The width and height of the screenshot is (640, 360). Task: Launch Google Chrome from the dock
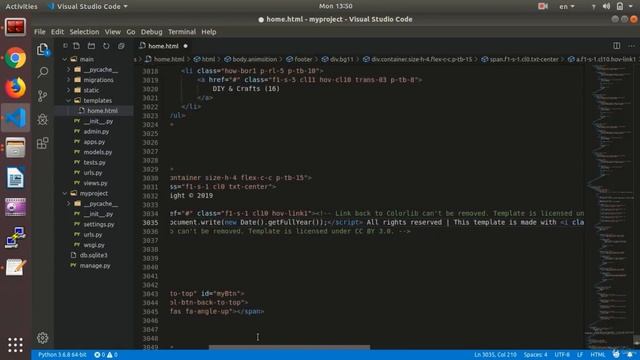pyautogui.click(x=16, y=58)
